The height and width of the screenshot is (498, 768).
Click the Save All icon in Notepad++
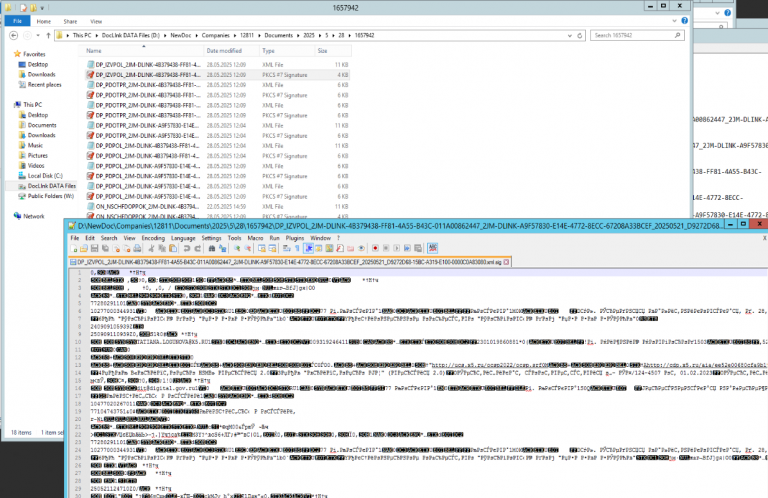pyautogui.click(x=105, y=248)
